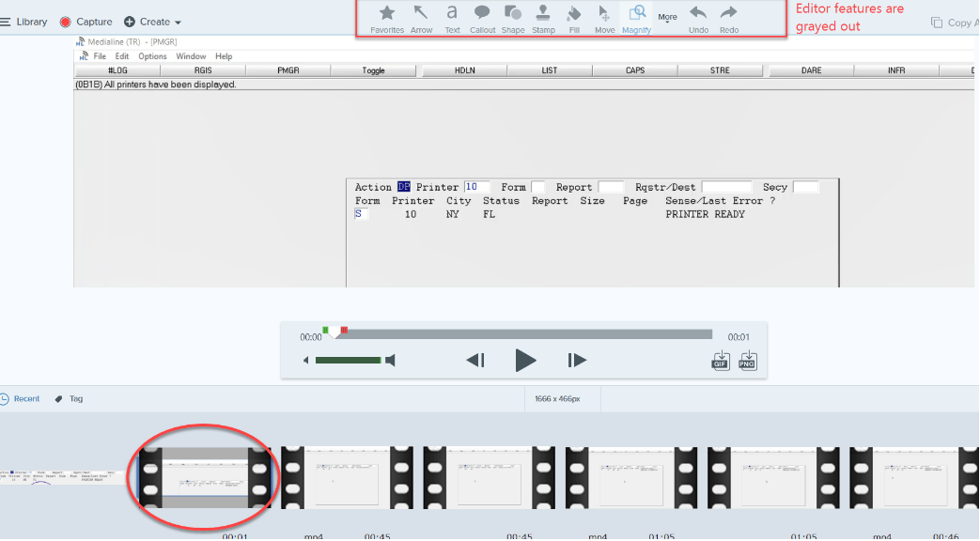Click the red Capture button
980x541 pixels.
coord(86,22)
